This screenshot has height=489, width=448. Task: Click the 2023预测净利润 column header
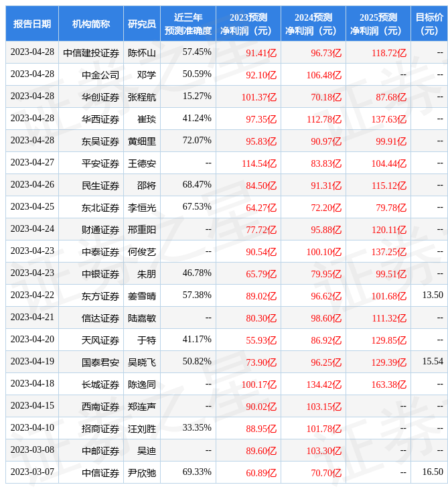(248, 23)
